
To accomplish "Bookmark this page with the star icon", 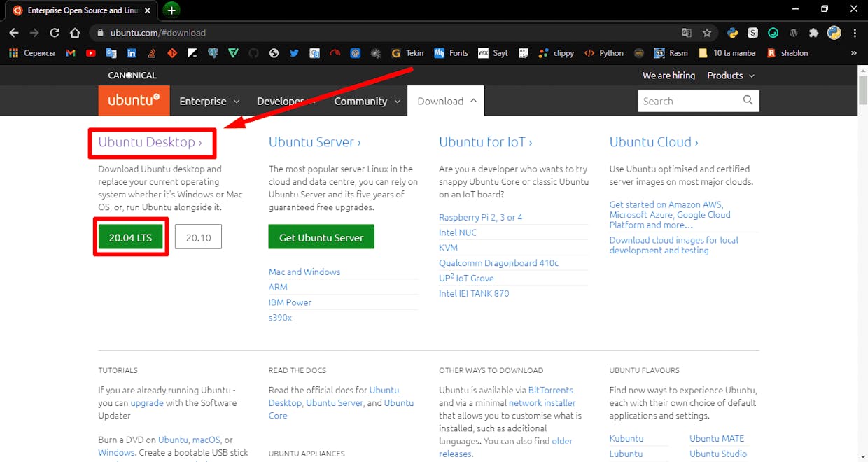I will (707, 33).
